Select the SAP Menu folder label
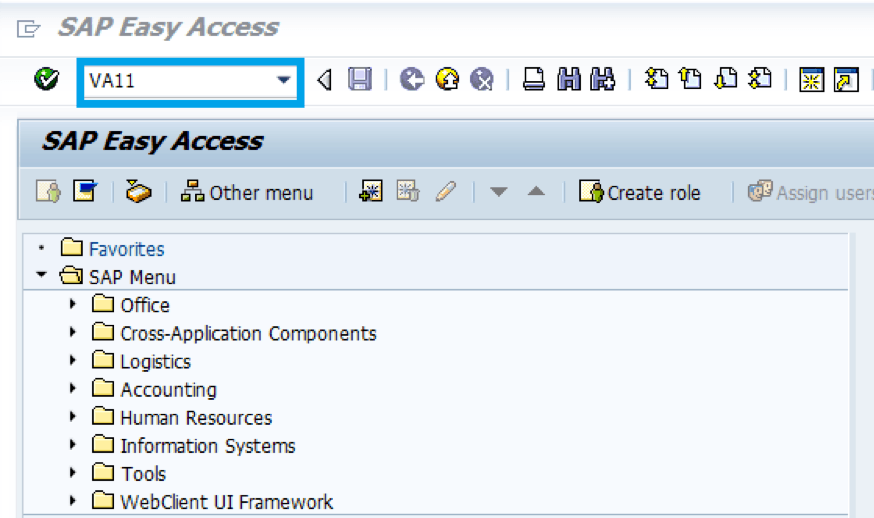This screenshot has height=518, width=874. pos(132,278)
